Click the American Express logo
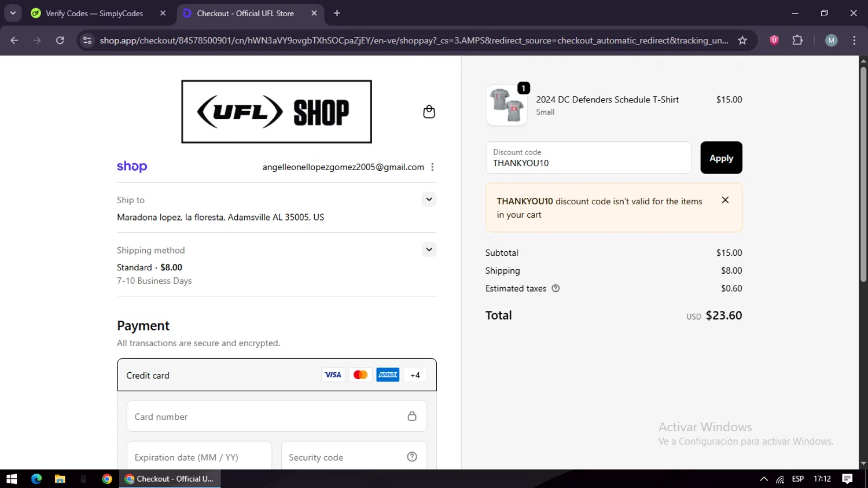 [x=388, y=375]
